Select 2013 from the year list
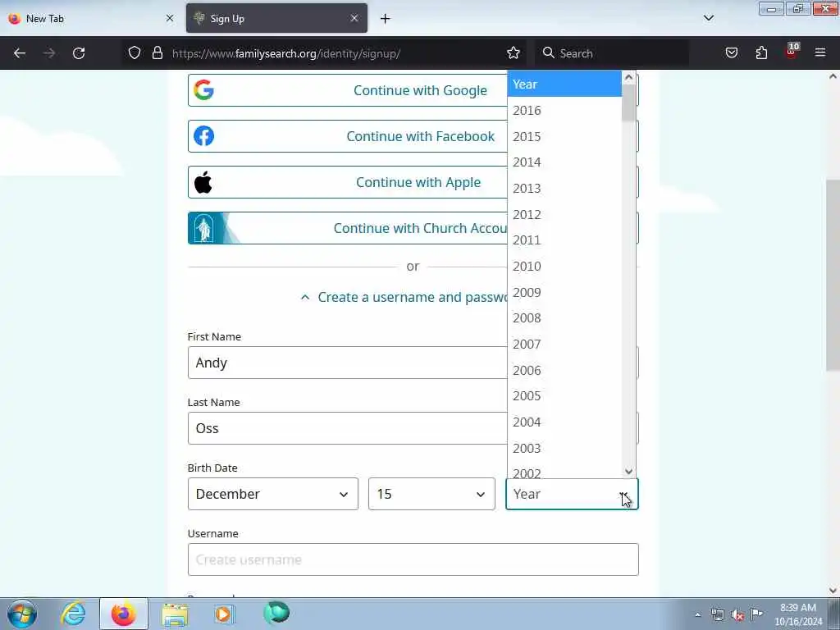 (564, 189)
